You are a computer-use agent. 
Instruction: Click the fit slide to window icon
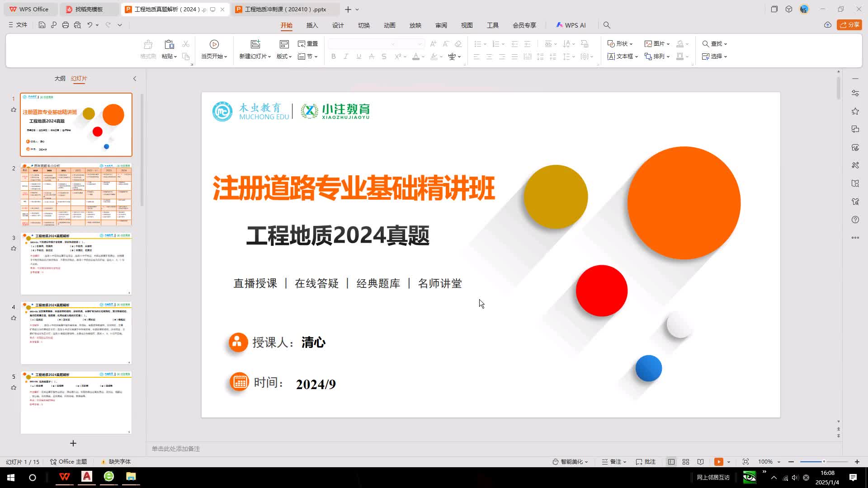point(745,462)
